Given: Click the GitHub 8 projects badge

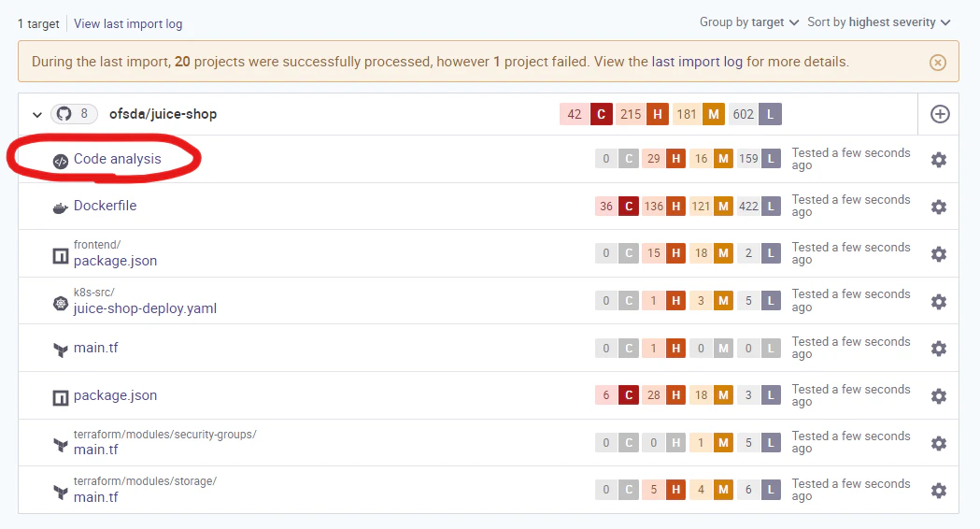Looking at the screenshot, I should tap(74, 114).
